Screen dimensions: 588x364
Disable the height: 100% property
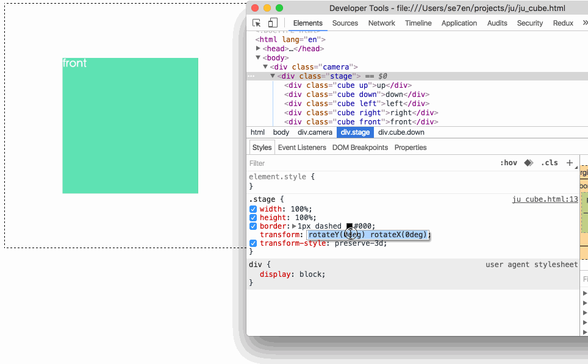(x=253, y=218)
